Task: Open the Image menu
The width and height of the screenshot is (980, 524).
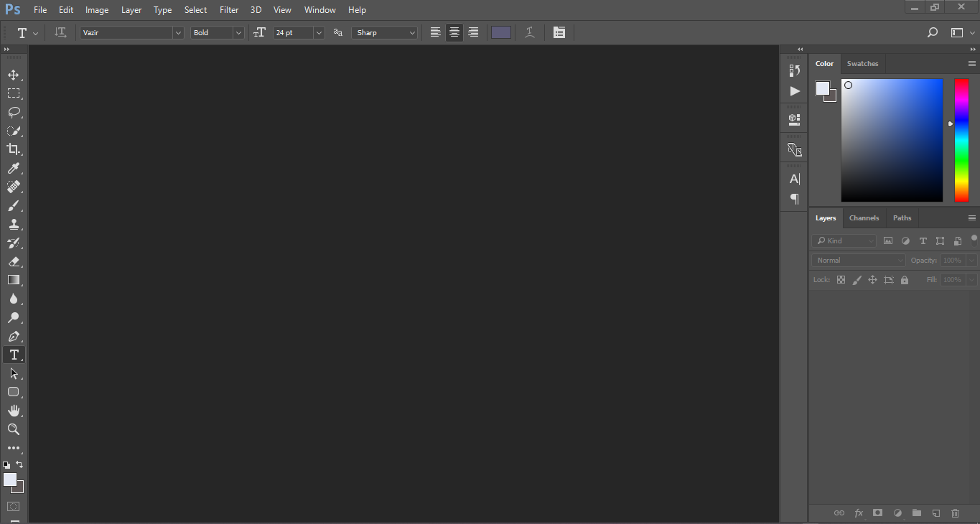Action: coord(97,10)
